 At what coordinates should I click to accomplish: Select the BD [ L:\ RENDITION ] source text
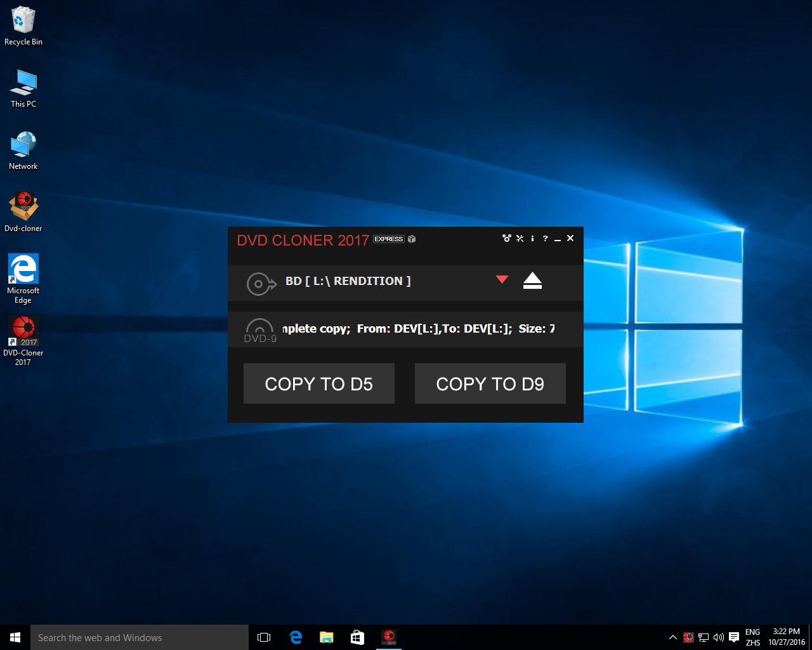pyautogui.click(x=348, y=281)
